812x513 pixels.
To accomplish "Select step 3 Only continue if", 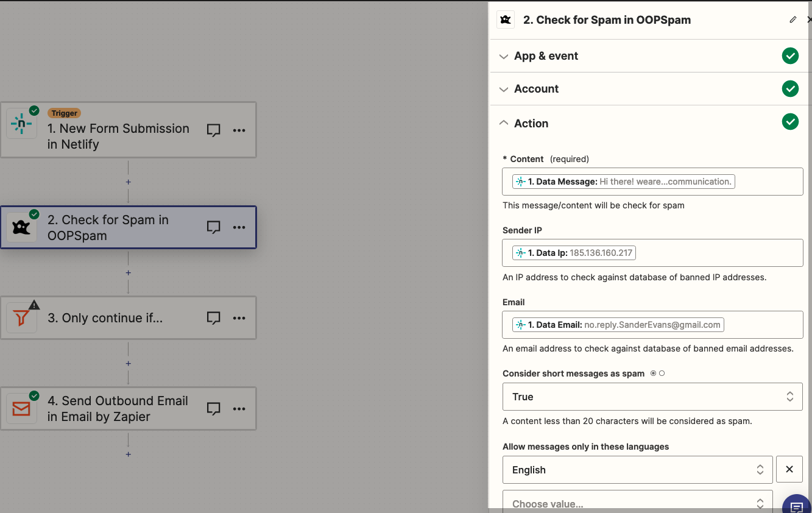I will 128,318.
